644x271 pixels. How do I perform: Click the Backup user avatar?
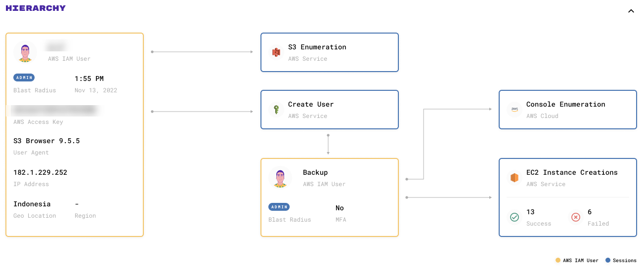[280, 178]
